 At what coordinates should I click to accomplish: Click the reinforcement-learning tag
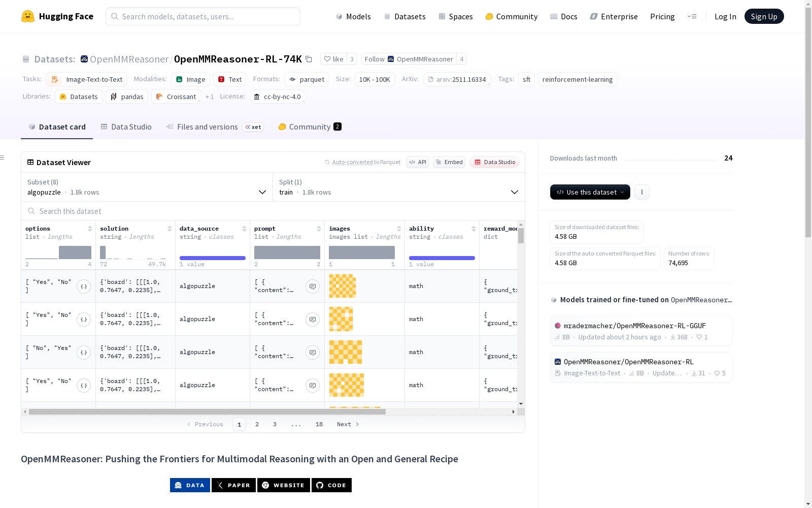click(578, 79)
